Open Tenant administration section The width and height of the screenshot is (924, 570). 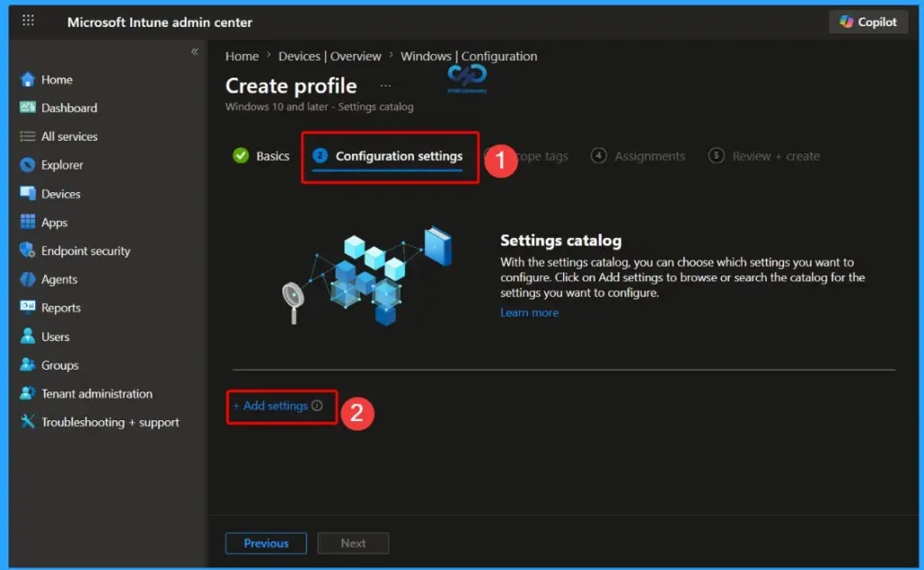97,393
